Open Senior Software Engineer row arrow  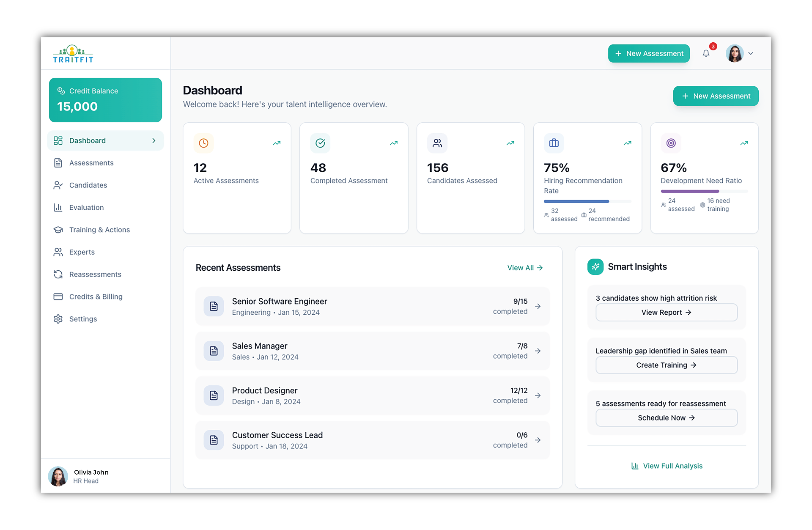(x=538, y=306)
